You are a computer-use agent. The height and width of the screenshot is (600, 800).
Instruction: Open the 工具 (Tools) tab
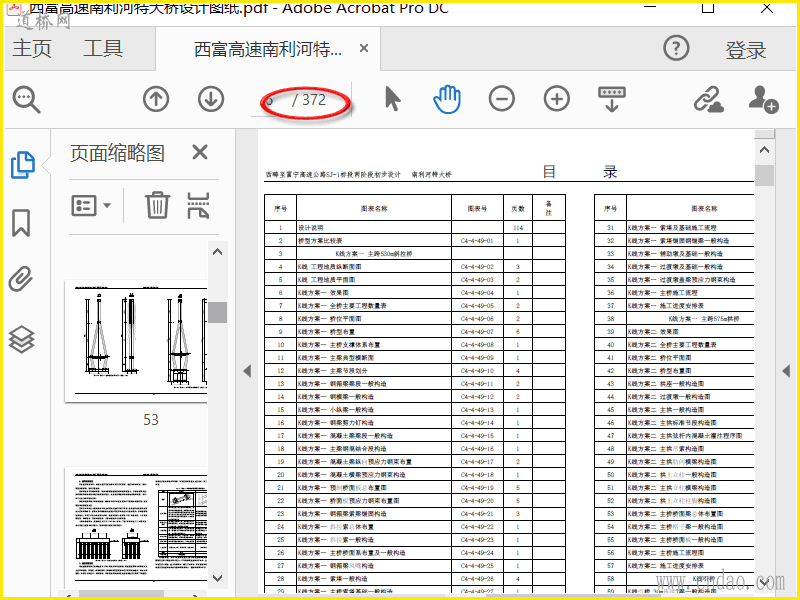pyautogui.click(x=103, y=49)
